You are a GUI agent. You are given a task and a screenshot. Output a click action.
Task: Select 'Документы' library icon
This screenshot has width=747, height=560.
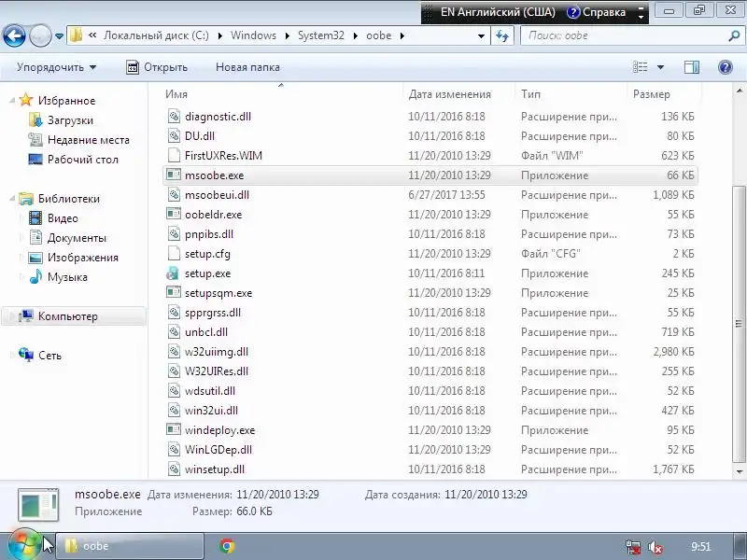point(35,238)
